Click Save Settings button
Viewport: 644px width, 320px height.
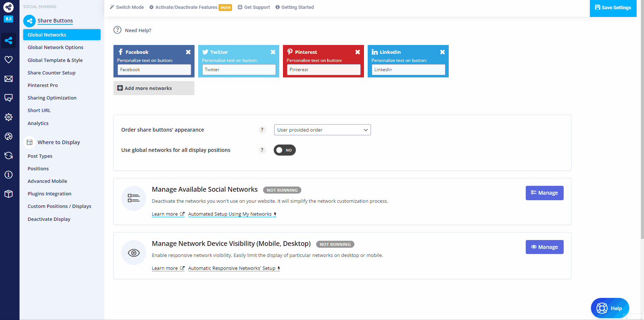(613, 8)
